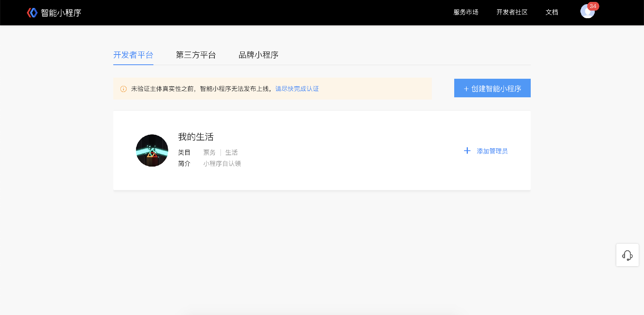Go to 开发者社区 in the header
The width and height of the screenshot is (644, 315).
click(512, 12)
